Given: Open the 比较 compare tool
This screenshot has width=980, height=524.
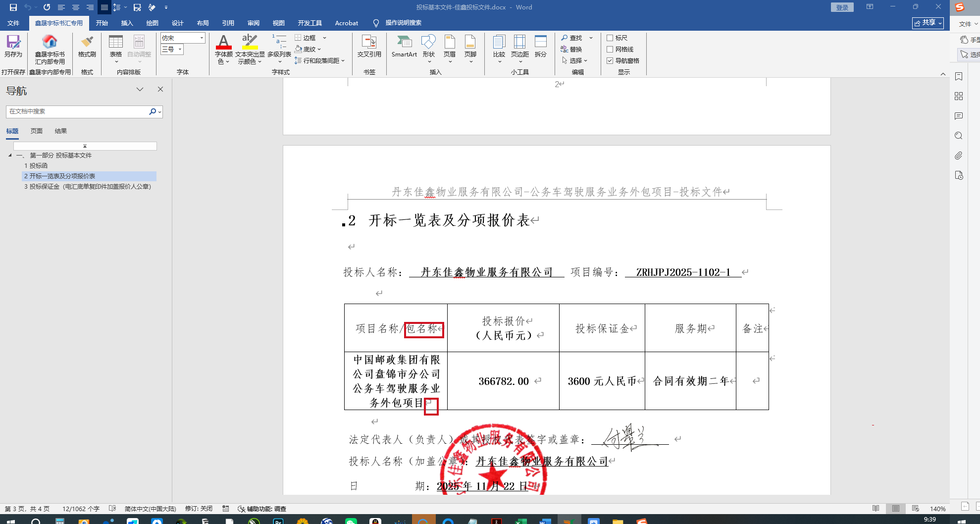Looking at the screenshot, I should point(499,49).
